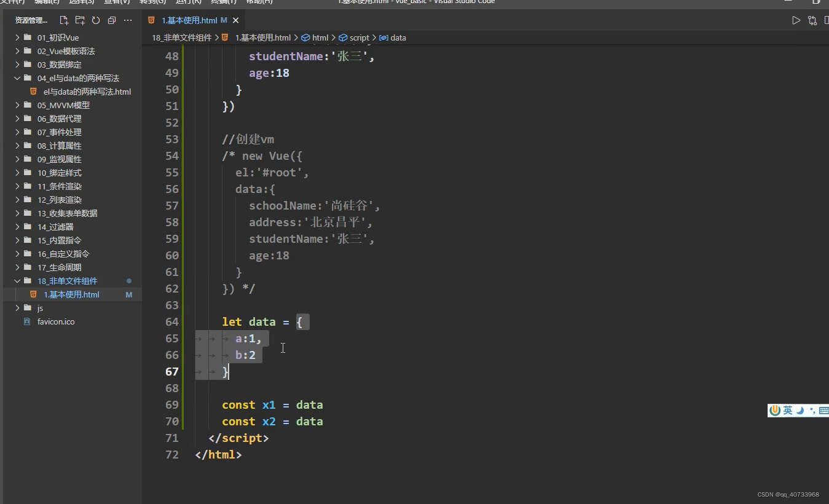Run the file with the play triangle icon
The width and height of the screenshot is (829, 504).
click(x=796, y=20)
